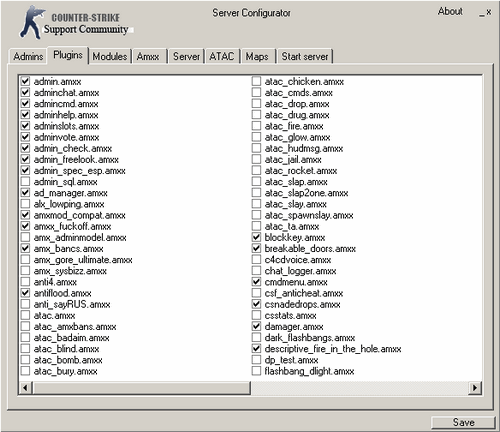Image resolution: width=500 pixels, height=432 pixels.
Task: Disable the admincmd.amxx plugin
Action: point(25,104)
